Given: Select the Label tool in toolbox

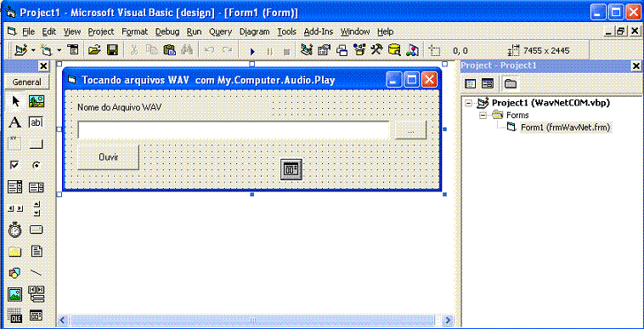Looking at the screenshot, I should tap(15, 122).
